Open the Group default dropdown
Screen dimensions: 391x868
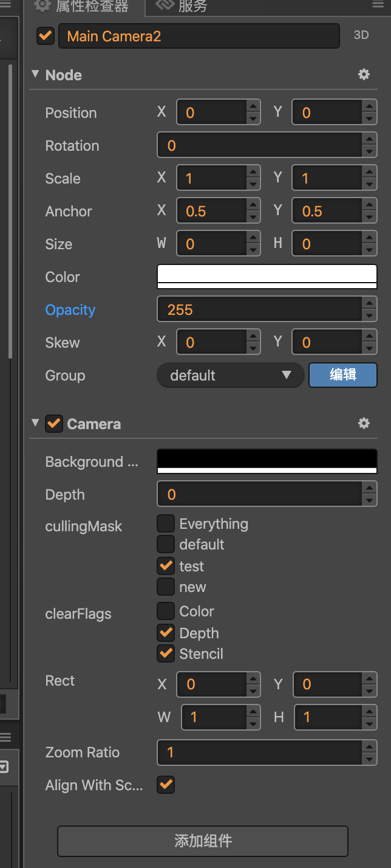(x=230, y=375)
